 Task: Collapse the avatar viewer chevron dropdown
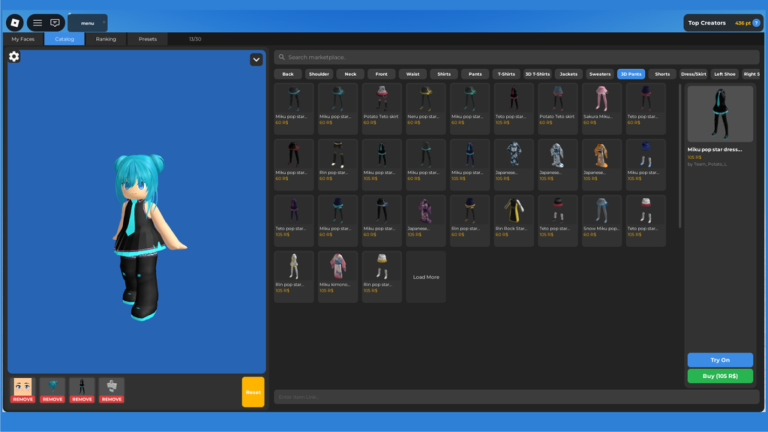click(x=256, y=60)
